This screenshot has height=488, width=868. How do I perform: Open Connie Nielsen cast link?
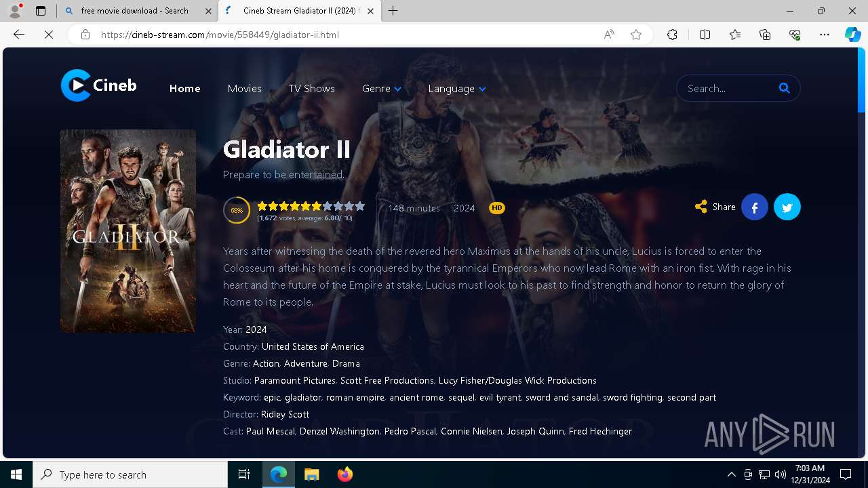pyautogui.click(x=471, y=431)
